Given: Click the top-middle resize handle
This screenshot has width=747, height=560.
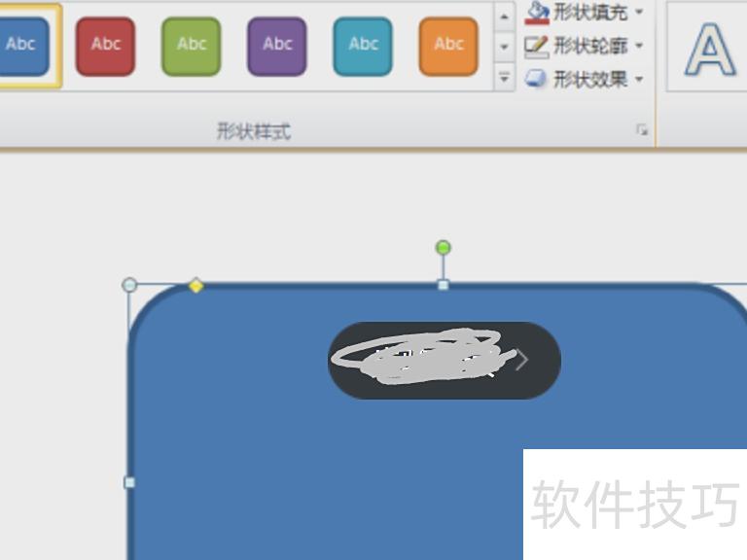Looking at the screenshot, I should tap(444, 285).
